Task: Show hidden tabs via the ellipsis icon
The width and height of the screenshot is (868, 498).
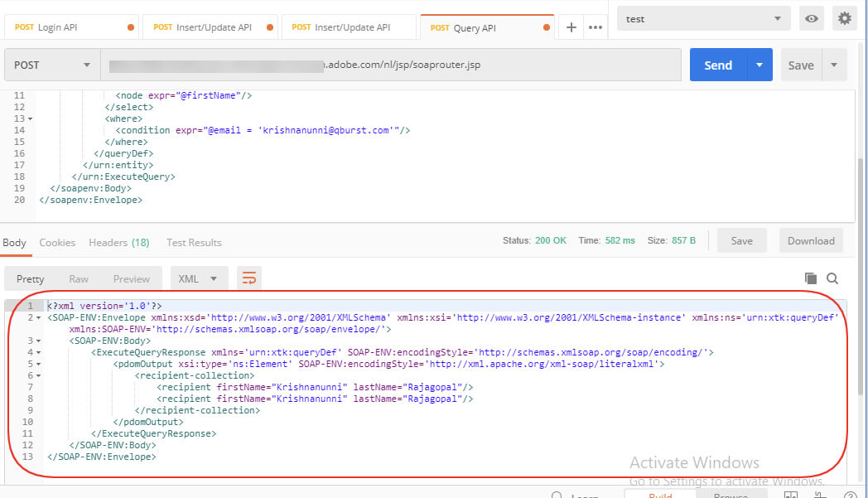Action: [596, 27]
